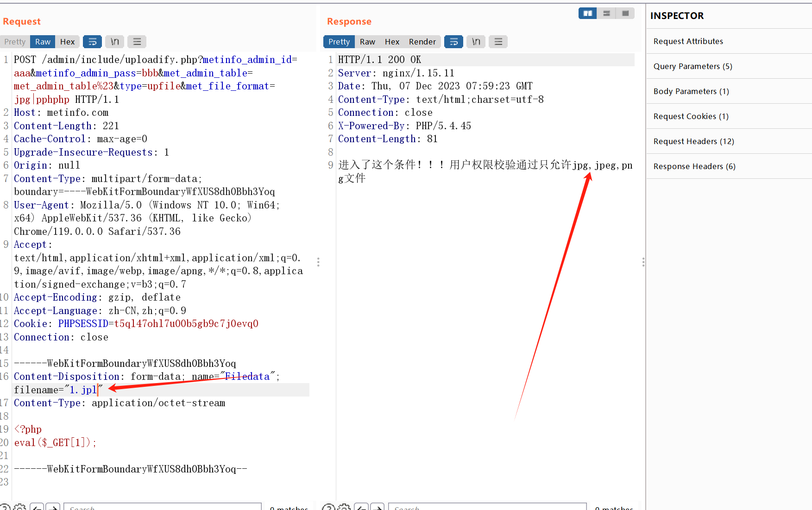Click the Request help question-mark icon
Screen dimensions: 812x510
pos(5,506)
